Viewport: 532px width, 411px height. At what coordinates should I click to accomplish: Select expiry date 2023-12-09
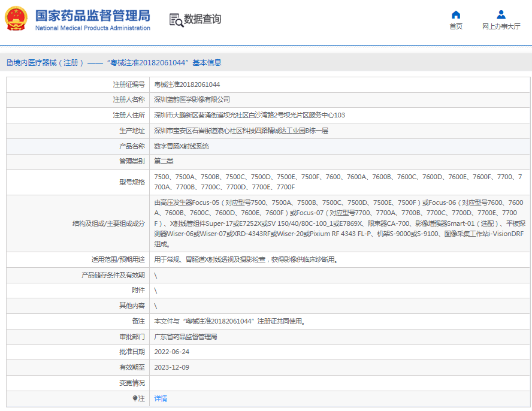pos(172,367)
